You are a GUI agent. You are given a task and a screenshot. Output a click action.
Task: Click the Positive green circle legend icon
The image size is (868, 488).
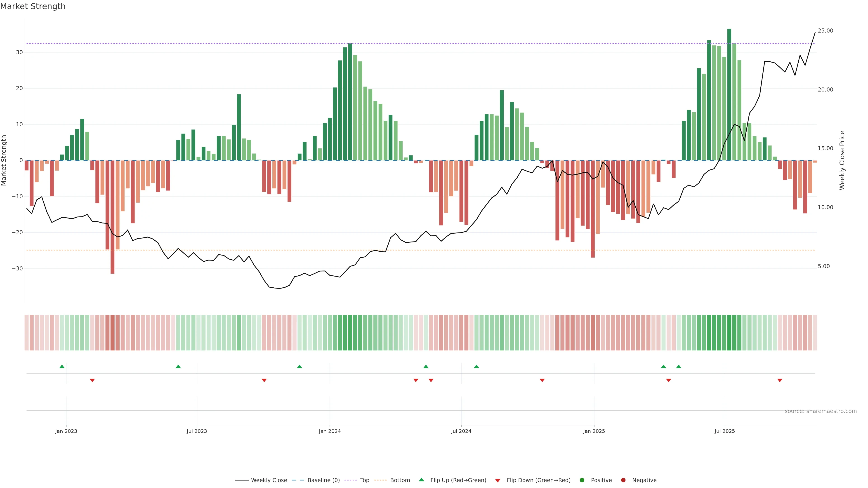(x=582, y=480)
